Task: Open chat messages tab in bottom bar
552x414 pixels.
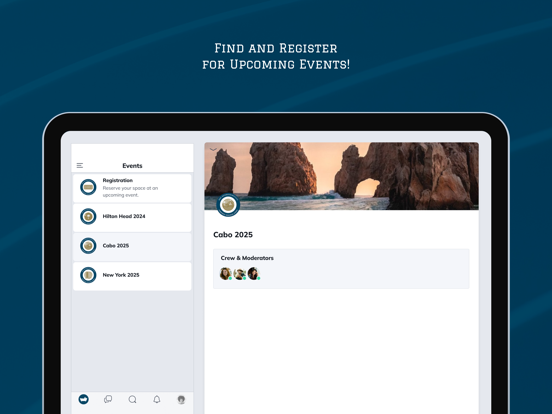Action: [108, 399]
